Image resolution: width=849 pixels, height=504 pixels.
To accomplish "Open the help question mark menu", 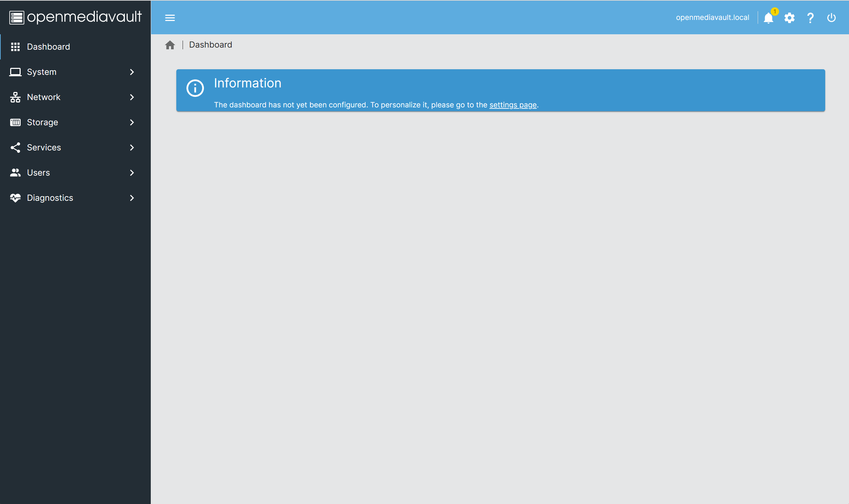I will [x=810, y=18].
